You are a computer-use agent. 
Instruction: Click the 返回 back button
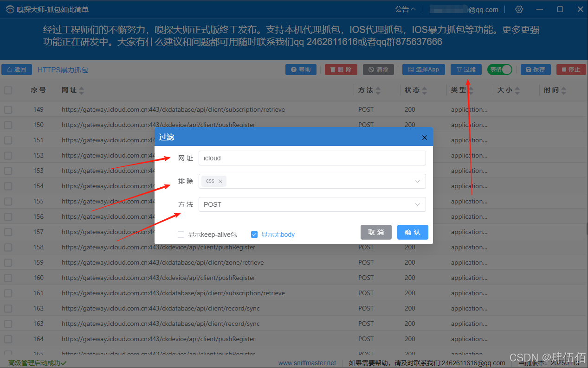tap(17, 70)
